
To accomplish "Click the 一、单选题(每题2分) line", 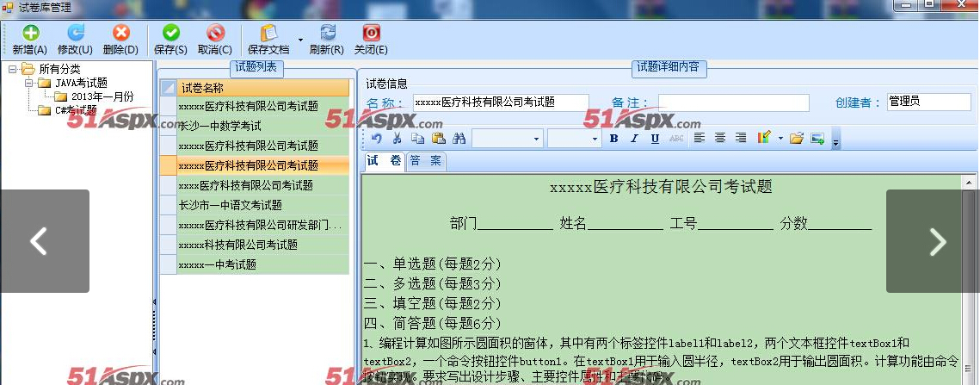I will (x=433, y=264).
